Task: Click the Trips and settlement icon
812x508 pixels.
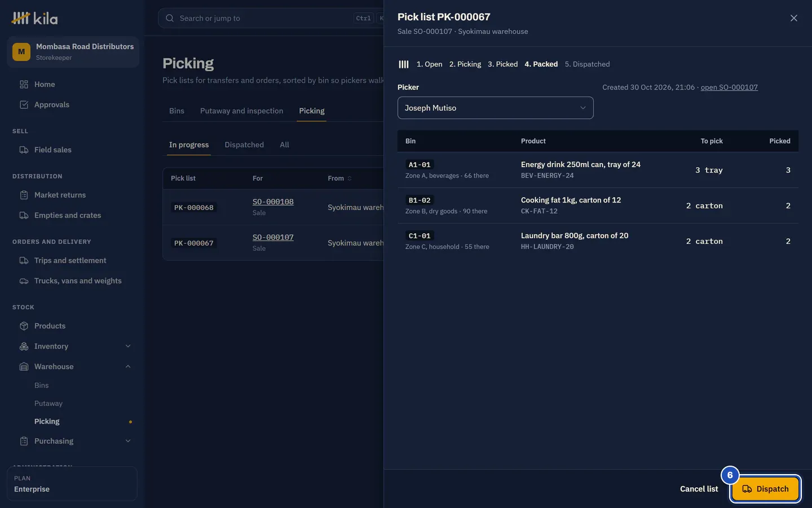Action: pos(24,261)
